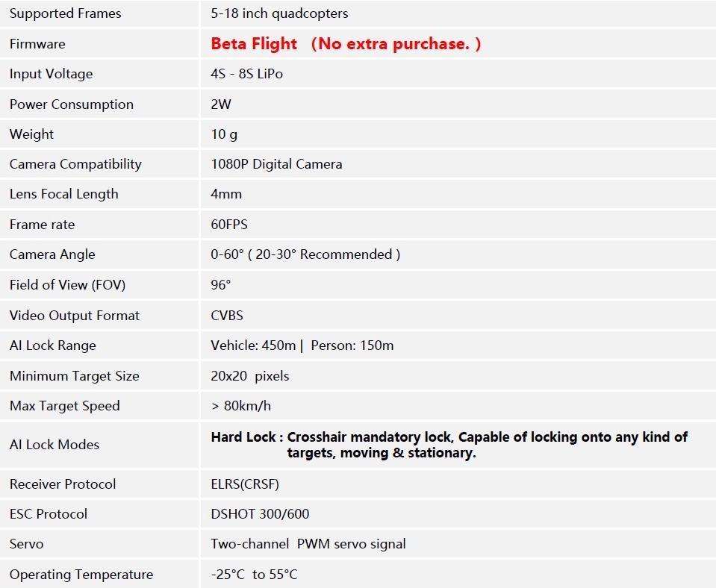Click the AI Lock Range vehicle and person value
Image resolution: width=716 pixels, height=588 pixels.
pos(302,345)
